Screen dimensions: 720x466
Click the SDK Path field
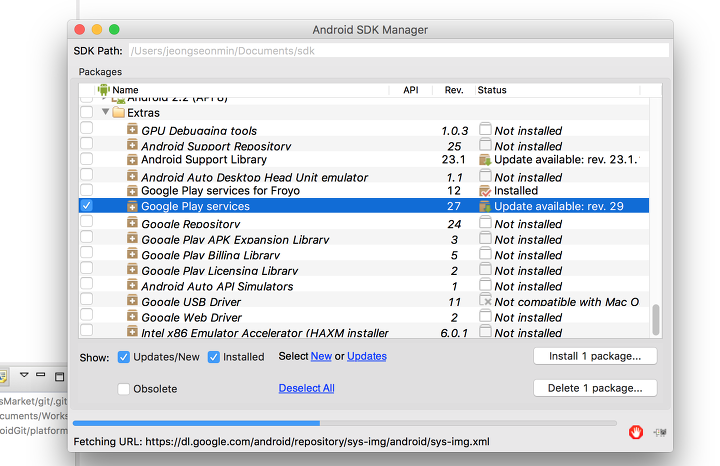tap(399, 51)
